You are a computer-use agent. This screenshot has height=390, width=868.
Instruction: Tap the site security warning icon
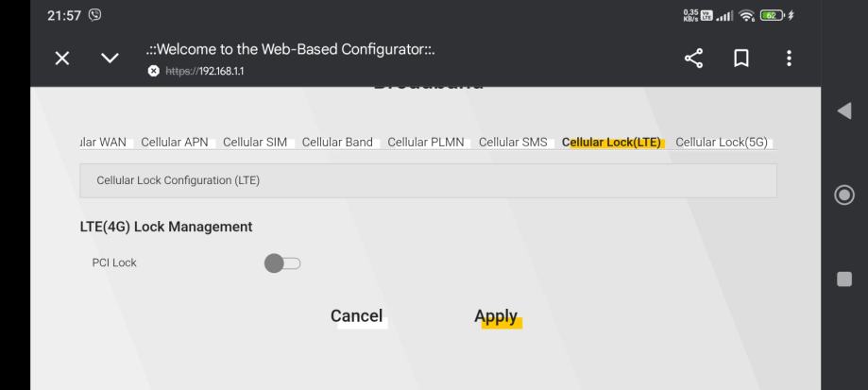click(153, 71)
